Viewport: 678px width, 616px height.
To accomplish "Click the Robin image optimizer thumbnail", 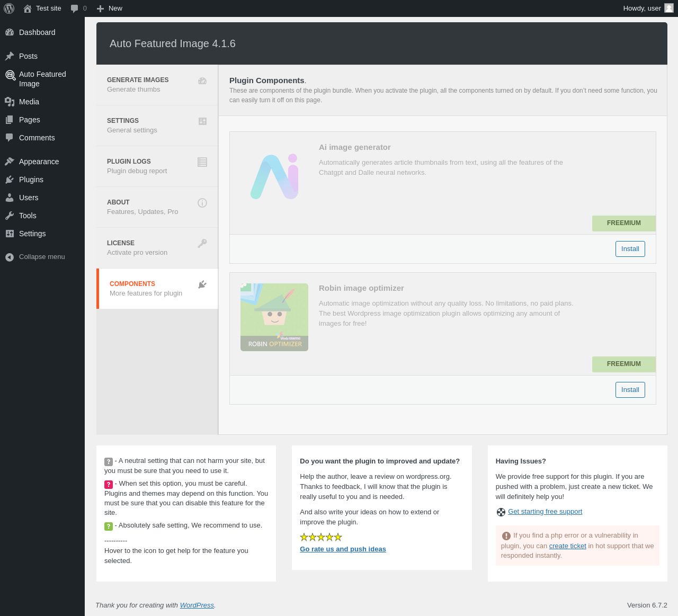I will point(274,317).
